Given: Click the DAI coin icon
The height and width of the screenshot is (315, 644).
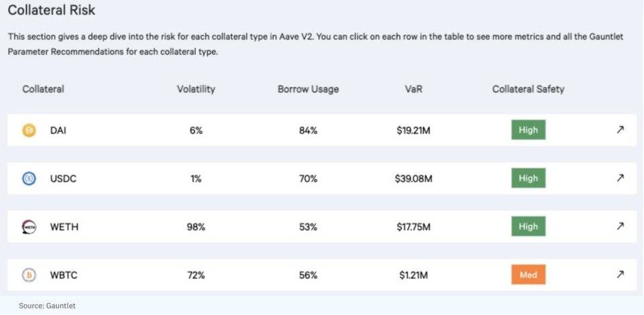Looking at the screenshot, I should (29, 131).
